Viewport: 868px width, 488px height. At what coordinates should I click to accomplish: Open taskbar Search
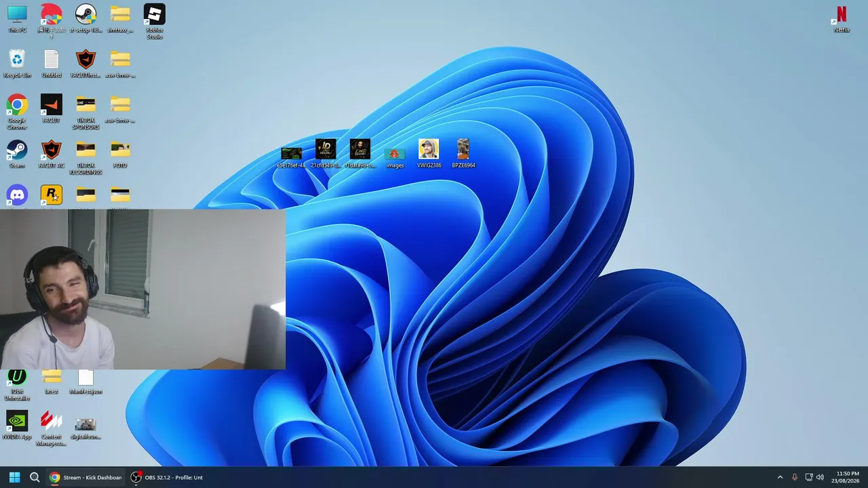tap(35, 477)
